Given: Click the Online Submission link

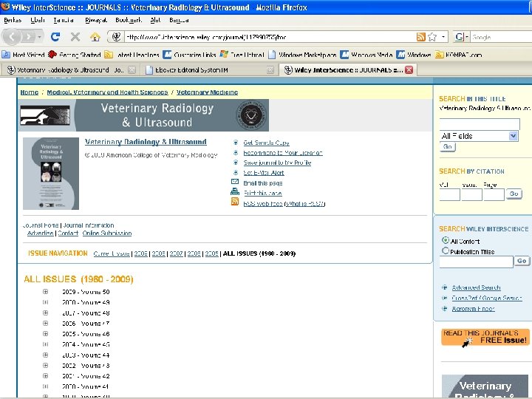Looking at the screenshot, I should (x=107, y=233).
